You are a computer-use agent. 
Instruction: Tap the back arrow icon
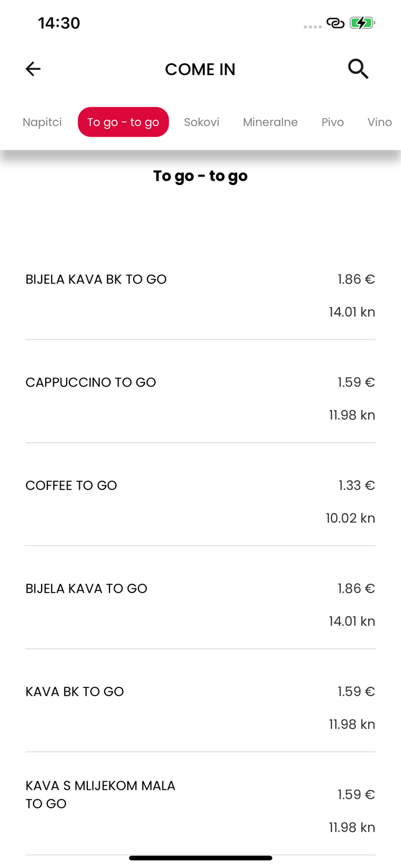(33, 69)
